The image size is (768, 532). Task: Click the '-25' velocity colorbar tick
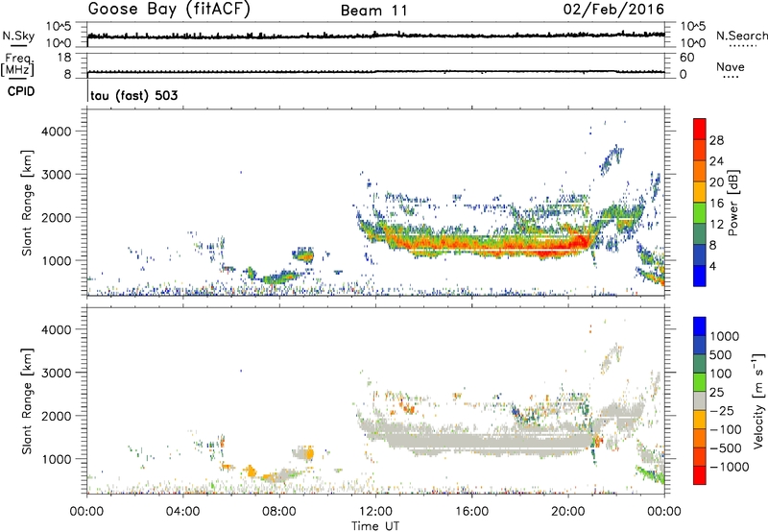pyautogui.click(x=722, y=410)
